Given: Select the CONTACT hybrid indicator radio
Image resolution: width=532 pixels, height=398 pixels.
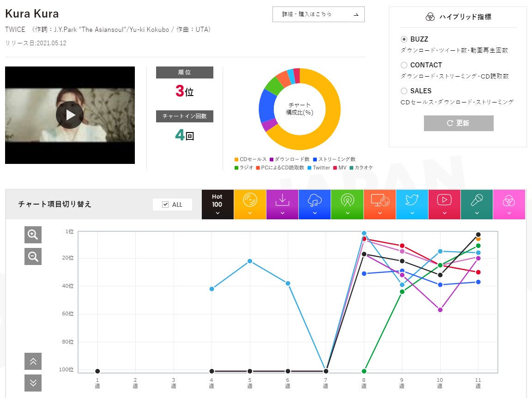Looking at the screenshot, I should point(404,65).
